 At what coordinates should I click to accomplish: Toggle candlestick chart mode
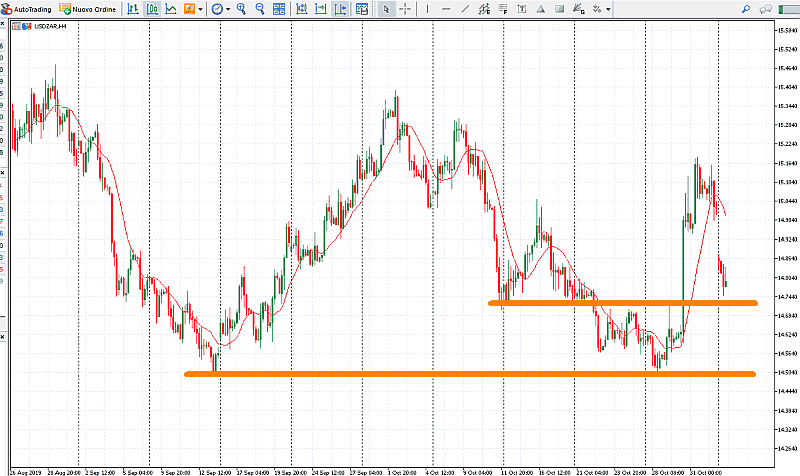(x=152, y=9)
